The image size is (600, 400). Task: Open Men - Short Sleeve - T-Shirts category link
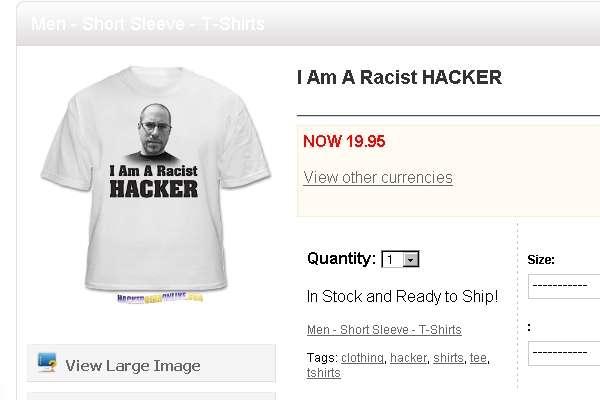point(384,330)
